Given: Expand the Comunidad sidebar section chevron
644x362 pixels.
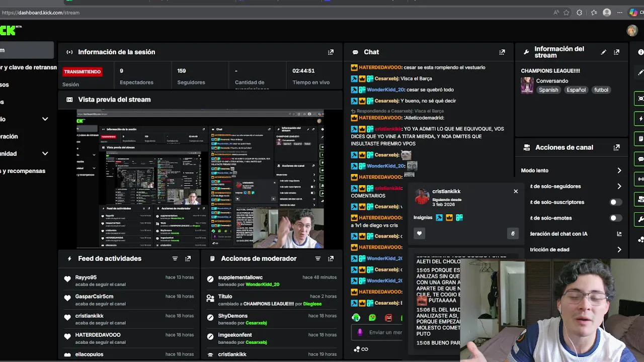Looking at the screenshot, I should 45,153.
